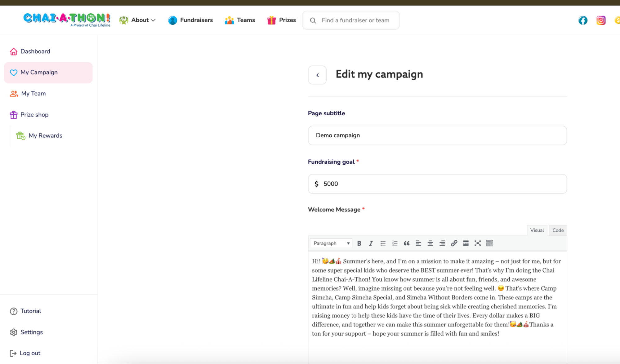Show the toolbar toggle (kitchen sink)
Viewport: 620px width, 364px height.
(489, 243)
